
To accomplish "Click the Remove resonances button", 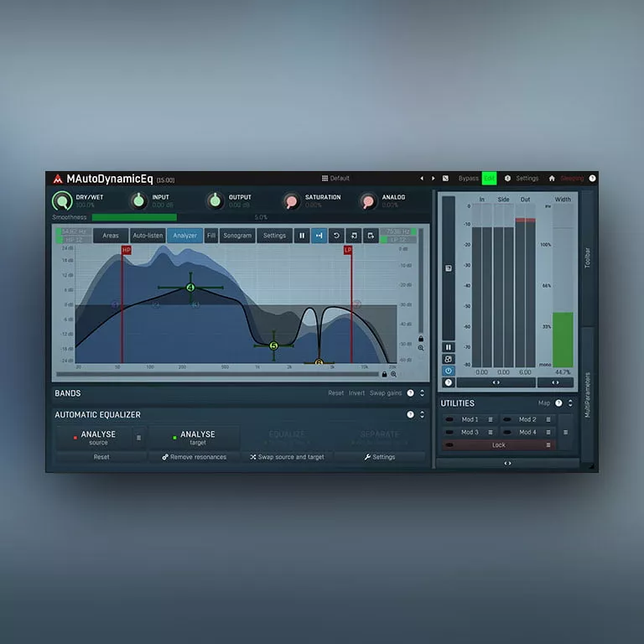I will pos(194,457).
